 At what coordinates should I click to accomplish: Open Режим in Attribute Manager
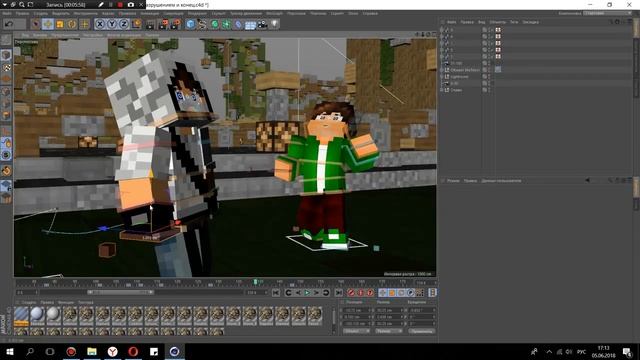coord(453,180)
